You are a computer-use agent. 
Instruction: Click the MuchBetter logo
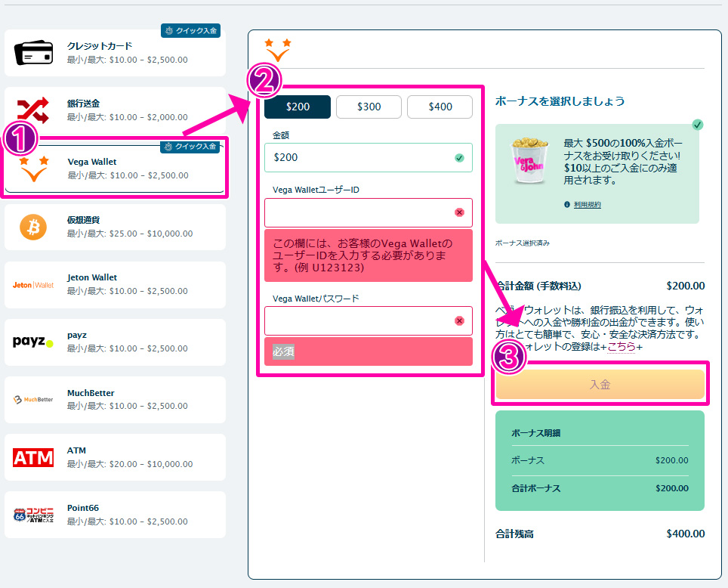[33, 399]
